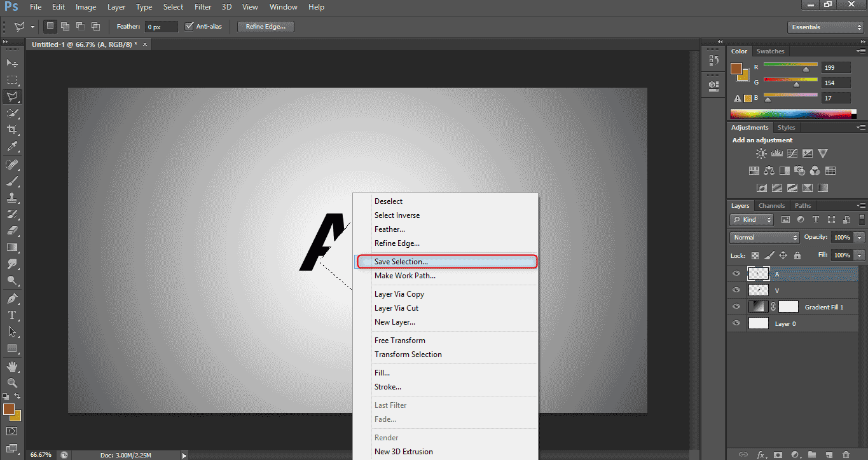The height and width of the screenshot is (460, 868).
Task: Add a Curves adjustment
Action: click(x=792, y=154)
